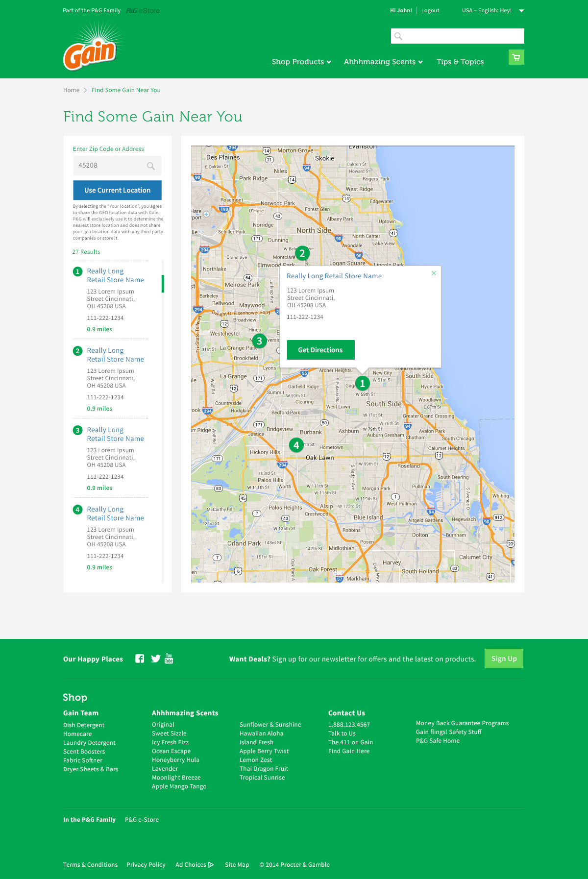Image resolution: width=588 pixels, height=879 pixels.
Task: Click the store name in map popup
Action: 334,276
